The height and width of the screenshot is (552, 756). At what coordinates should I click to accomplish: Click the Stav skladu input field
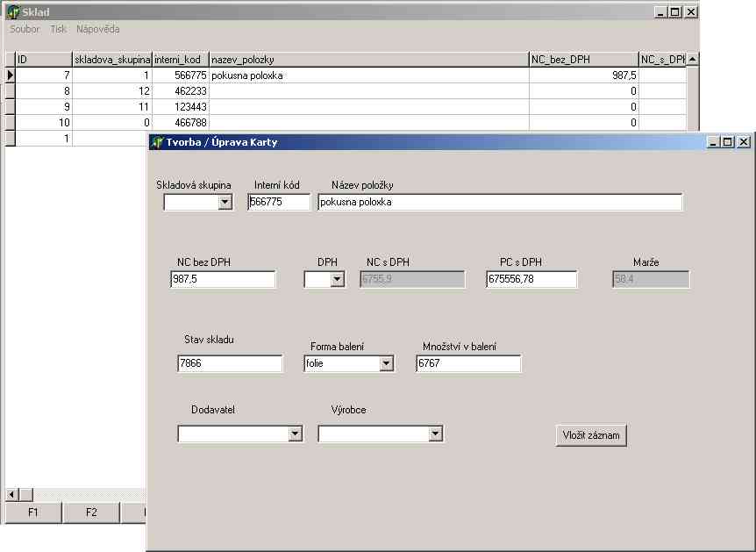pyautogui.click(x=230, y=363)
